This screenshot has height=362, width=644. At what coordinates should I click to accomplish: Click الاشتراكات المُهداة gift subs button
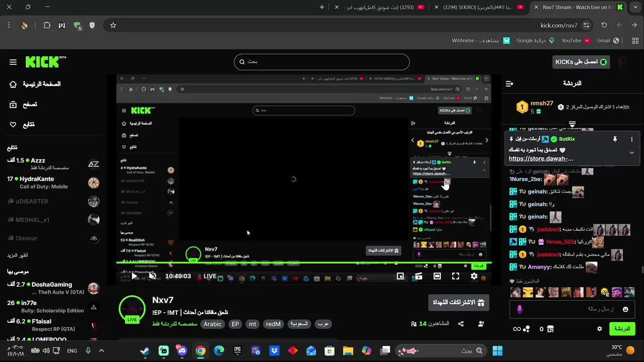click(458, 303)
